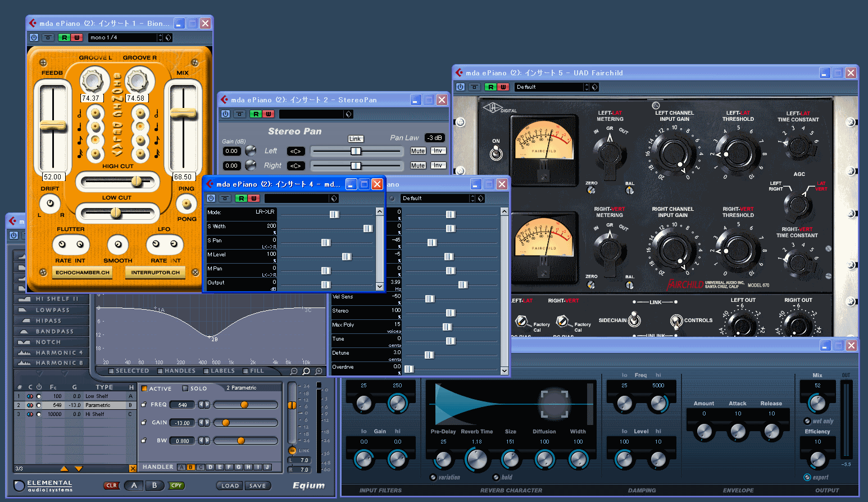Delete Eqium band with orange X icon

point(133,468)
